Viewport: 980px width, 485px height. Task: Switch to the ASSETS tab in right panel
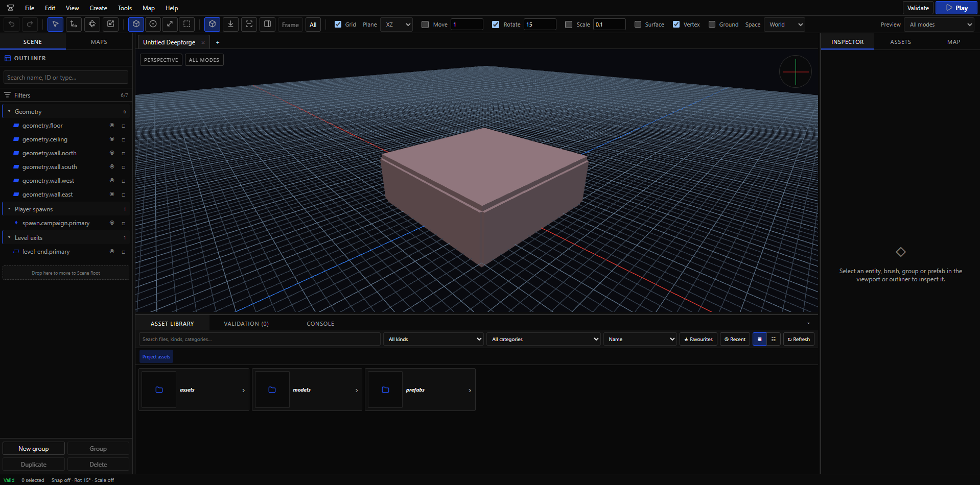tap(900, 42)
